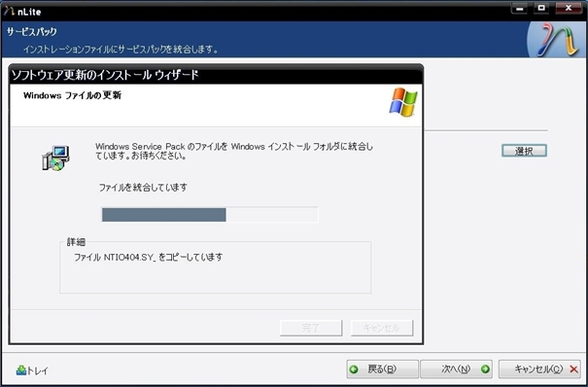Click the トレイ label at bottom left
This screenshot has width=588, height=387.
(x=38, y=370)
